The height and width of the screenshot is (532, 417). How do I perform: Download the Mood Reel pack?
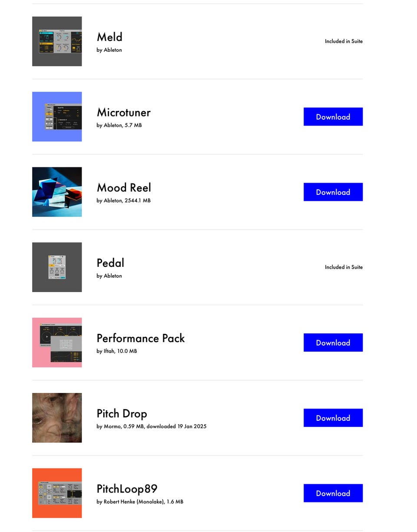(x=333, y=192)
